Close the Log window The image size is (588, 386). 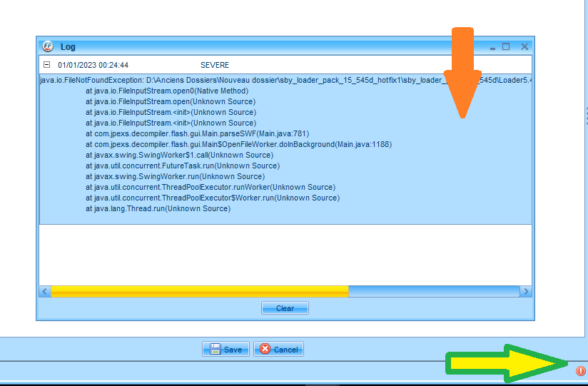(524, 46)
